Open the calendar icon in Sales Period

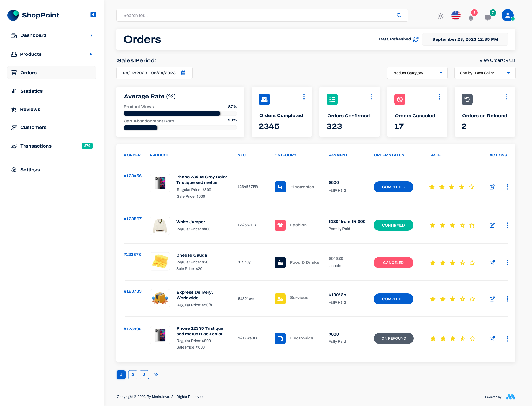(x=183, y=73)
